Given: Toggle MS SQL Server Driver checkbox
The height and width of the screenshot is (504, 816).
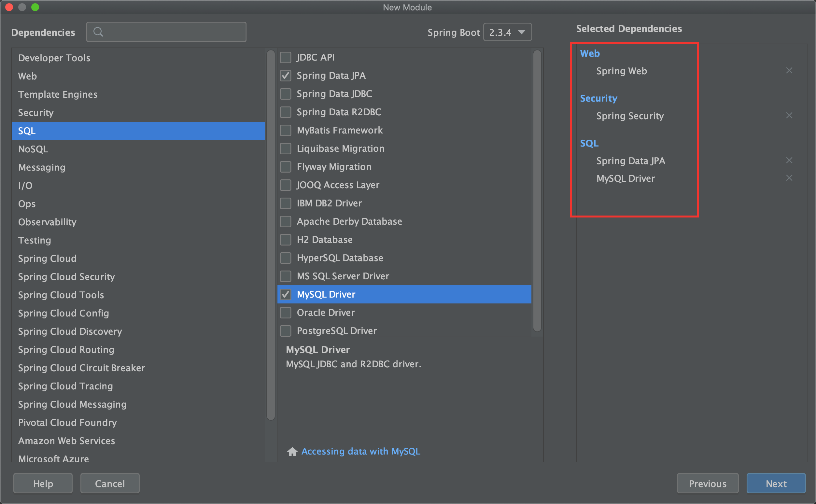Looking at the screenshot, I should (x=285, y=276).
